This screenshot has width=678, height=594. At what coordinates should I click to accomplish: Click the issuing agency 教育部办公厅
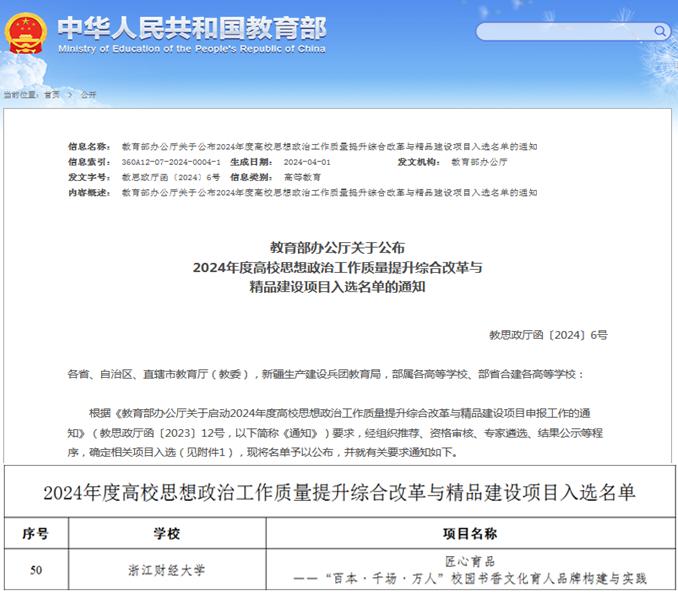[479, 162]
